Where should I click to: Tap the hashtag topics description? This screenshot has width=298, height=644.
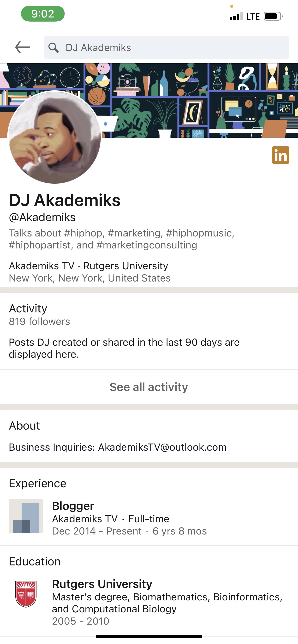point(122,239)
